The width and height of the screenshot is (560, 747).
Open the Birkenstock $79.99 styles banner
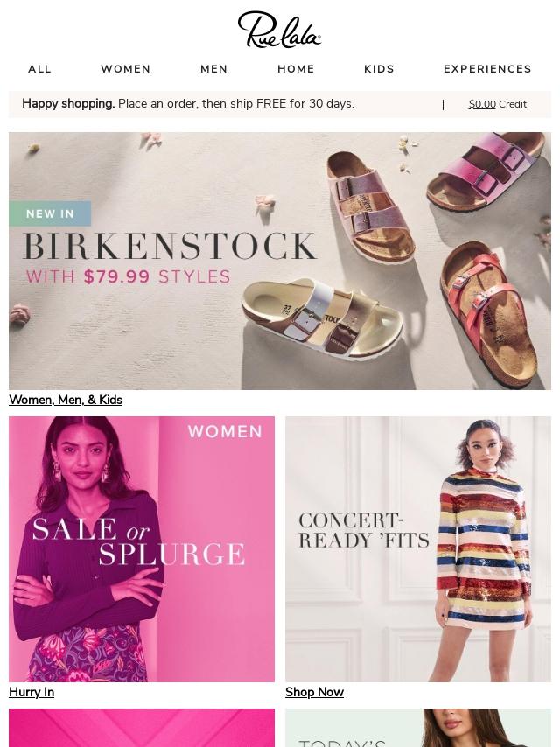coord(280,261)
